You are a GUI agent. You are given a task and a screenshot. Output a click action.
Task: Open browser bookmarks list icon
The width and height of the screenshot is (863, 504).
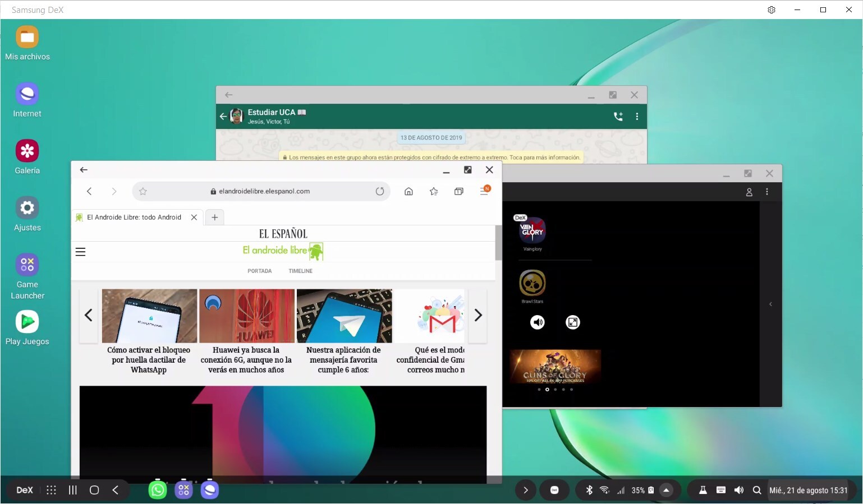[x=434, y=191]
